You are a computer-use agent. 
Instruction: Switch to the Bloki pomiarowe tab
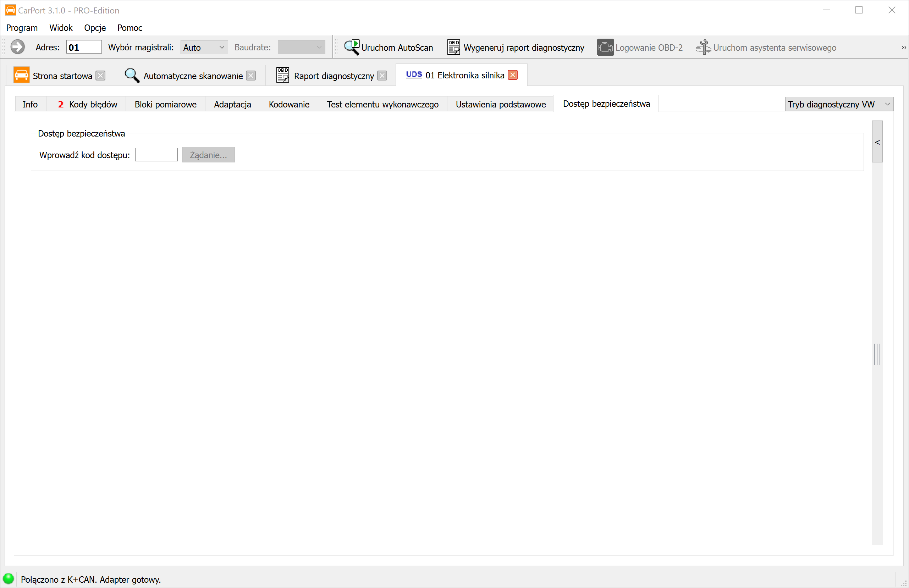pyautogui.click(x=165, y=104)
